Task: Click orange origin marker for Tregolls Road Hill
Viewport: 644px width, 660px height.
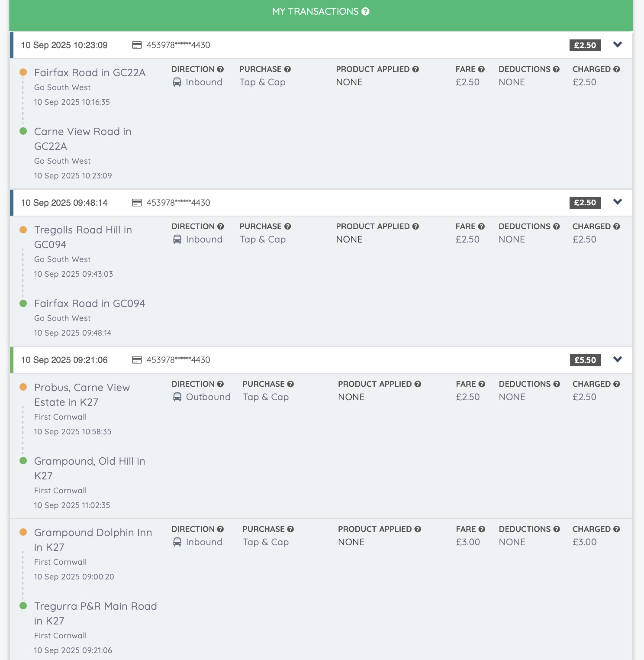Action: point(23,230)
